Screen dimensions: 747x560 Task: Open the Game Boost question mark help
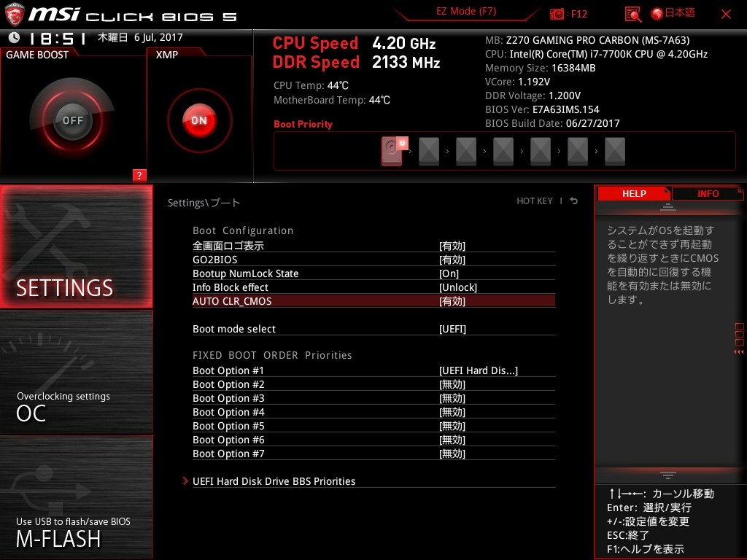(x=139, y=175)
